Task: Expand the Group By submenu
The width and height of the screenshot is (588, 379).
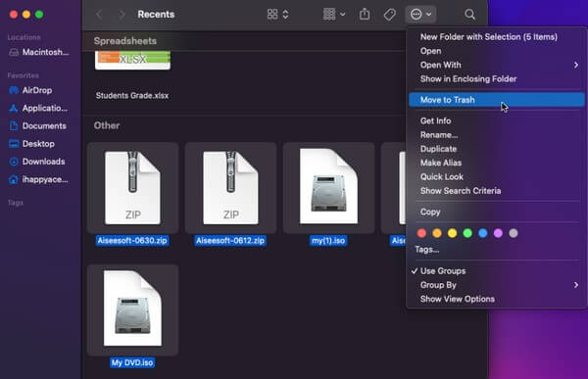Action: (x=497, y=285)
